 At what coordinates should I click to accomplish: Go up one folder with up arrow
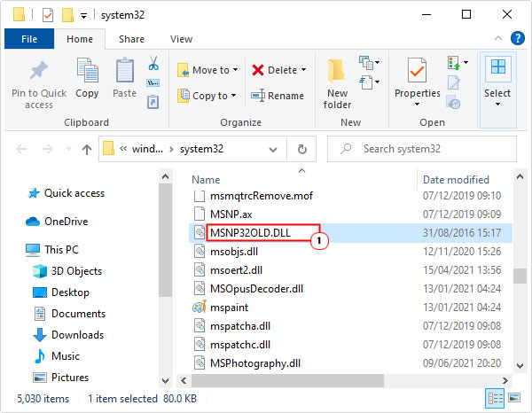pyautogui.click(x=87, y=149)
